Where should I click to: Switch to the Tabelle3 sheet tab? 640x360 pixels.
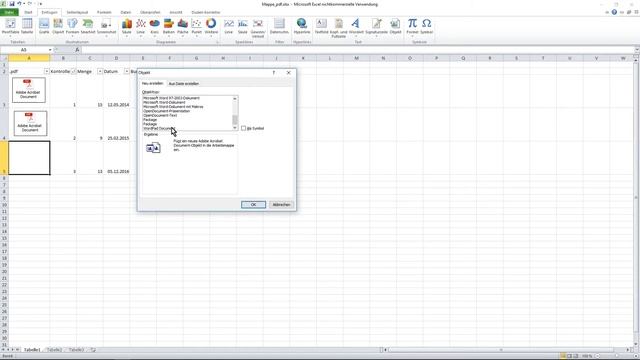click(76, 350)
